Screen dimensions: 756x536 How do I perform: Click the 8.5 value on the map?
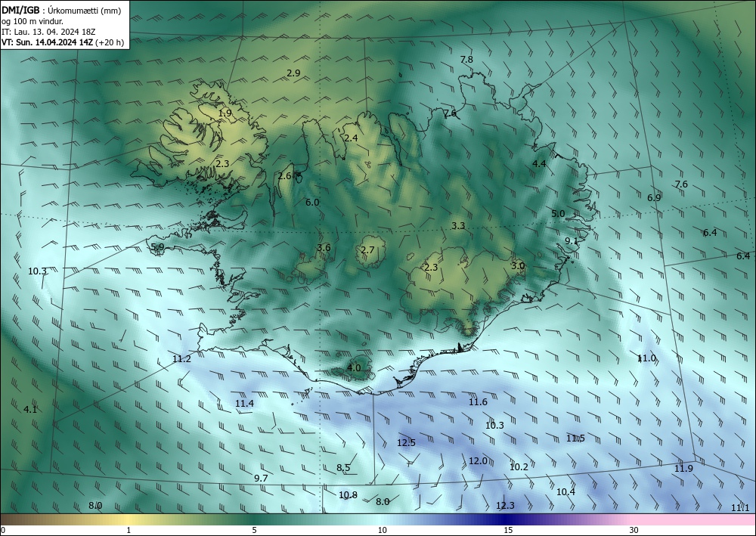click(x=343, y=467)
